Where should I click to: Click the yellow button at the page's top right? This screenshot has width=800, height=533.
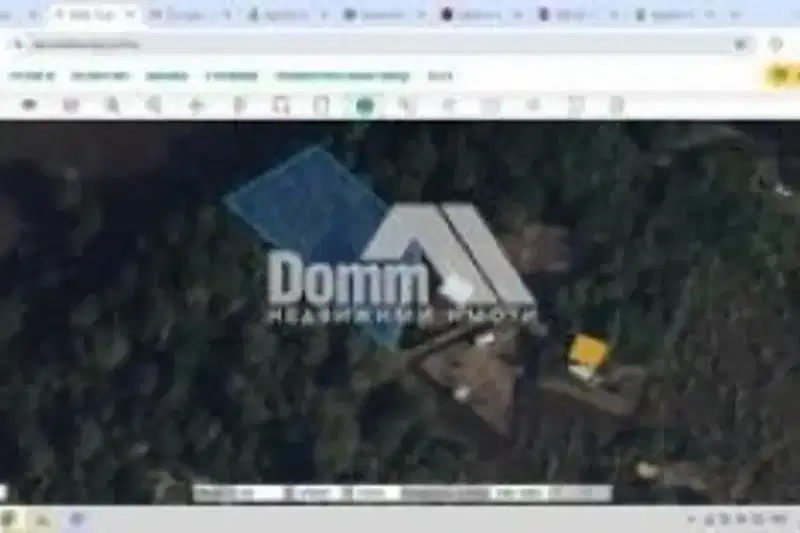tap(782, 75)
